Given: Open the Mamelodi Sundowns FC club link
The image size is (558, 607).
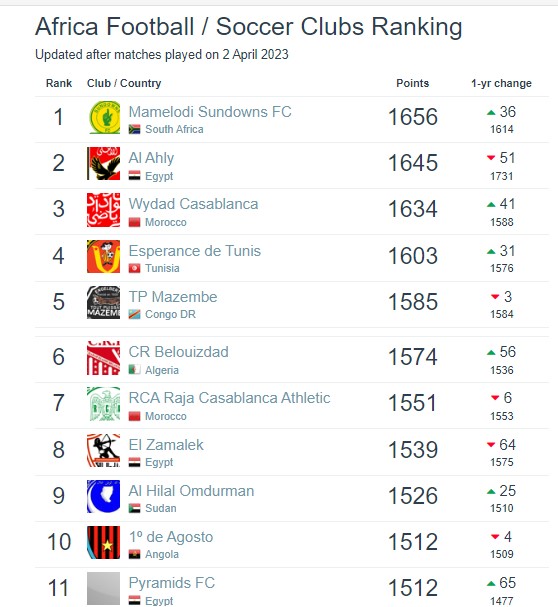Looking at the screenshot, I should [x=210, y=112].
